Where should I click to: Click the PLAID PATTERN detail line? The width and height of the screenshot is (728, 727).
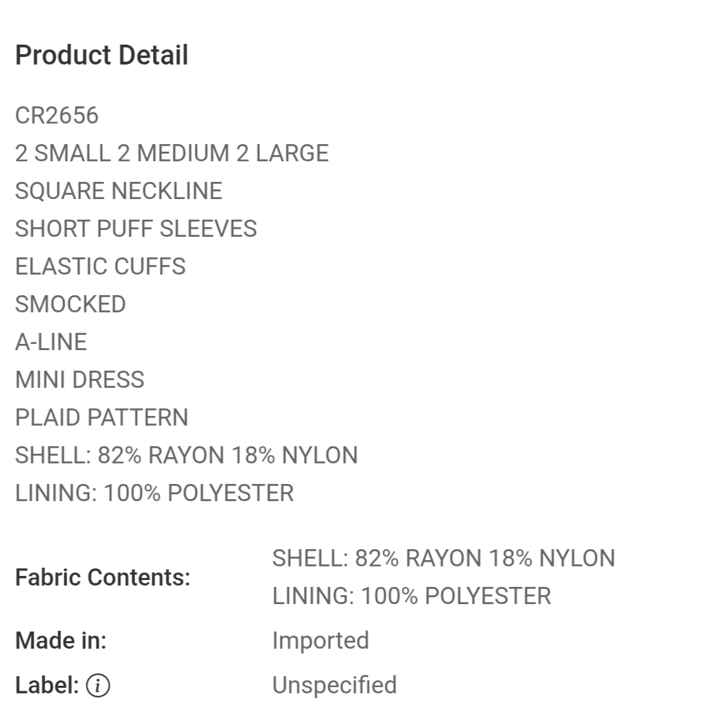coord(102,418)
